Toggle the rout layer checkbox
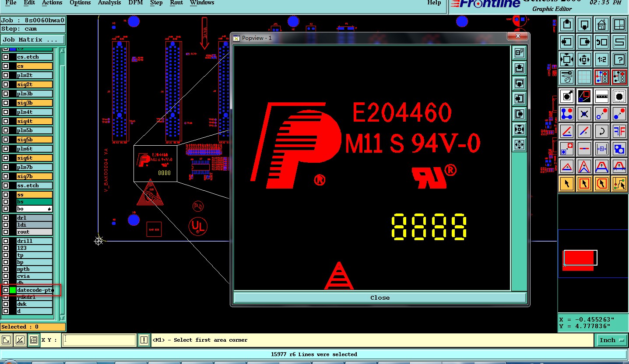 (x=6, y=232)
